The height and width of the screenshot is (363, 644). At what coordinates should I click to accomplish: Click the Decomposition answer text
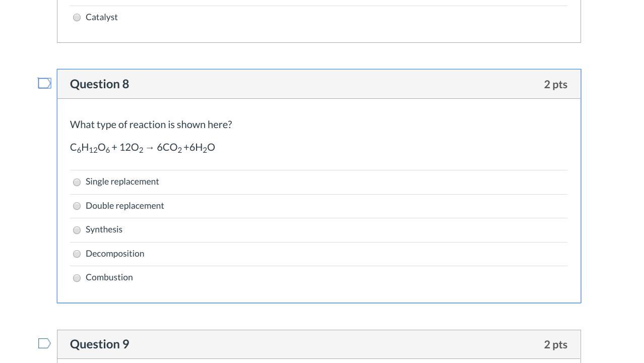(x=115, y=254)
